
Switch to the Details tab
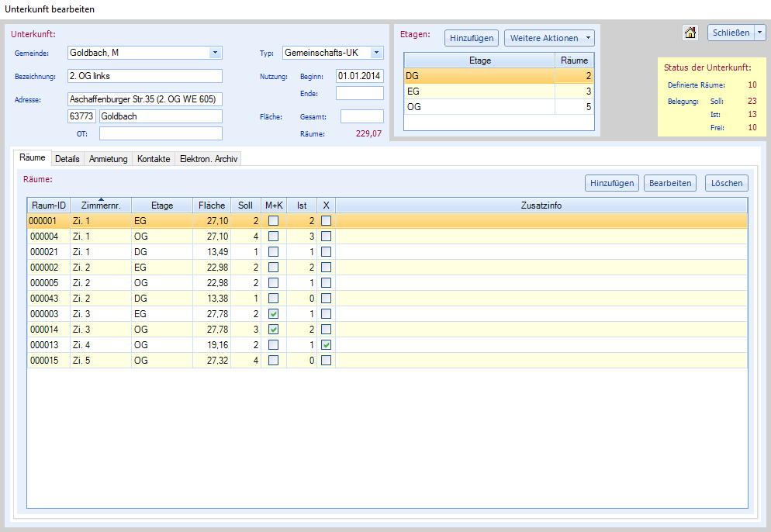pos(67,159)
